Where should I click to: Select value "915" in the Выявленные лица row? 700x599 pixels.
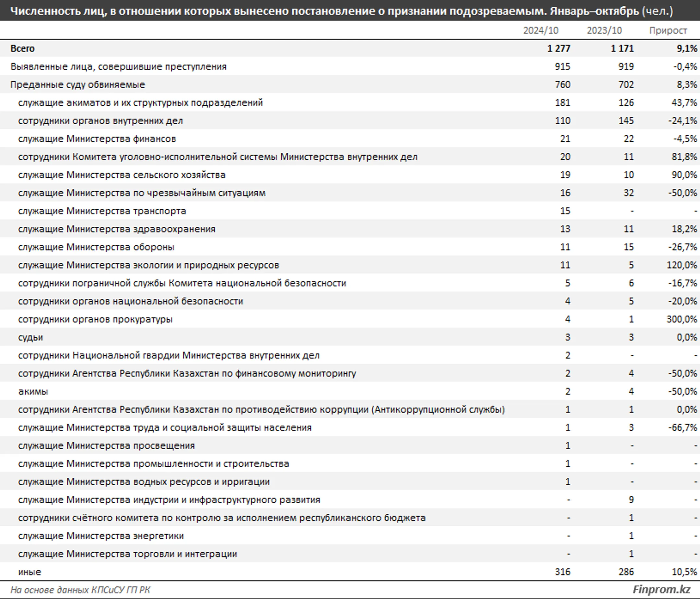point(562,66)
